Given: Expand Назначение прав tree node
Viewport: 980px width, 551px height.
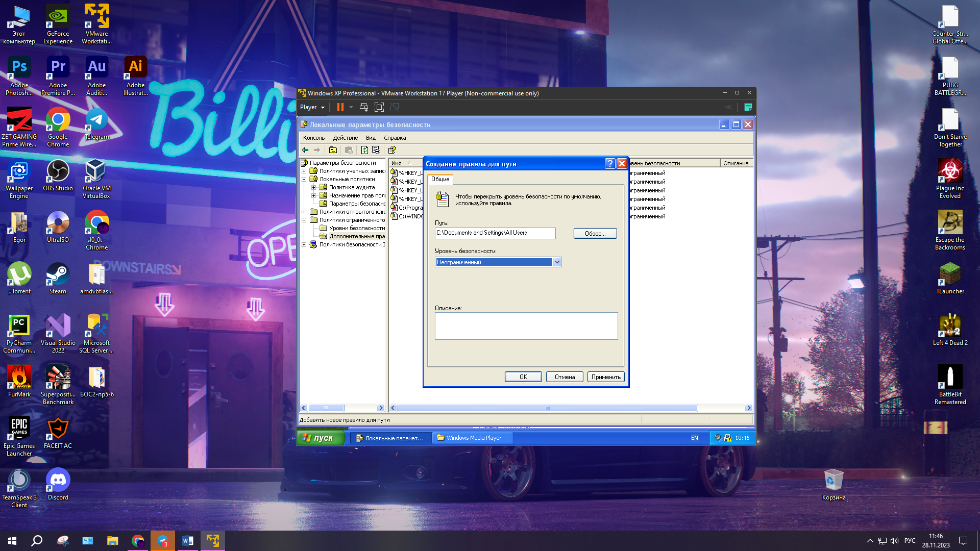Looking at the screenshot, I should pyautogui.click(x=314, y=195).
